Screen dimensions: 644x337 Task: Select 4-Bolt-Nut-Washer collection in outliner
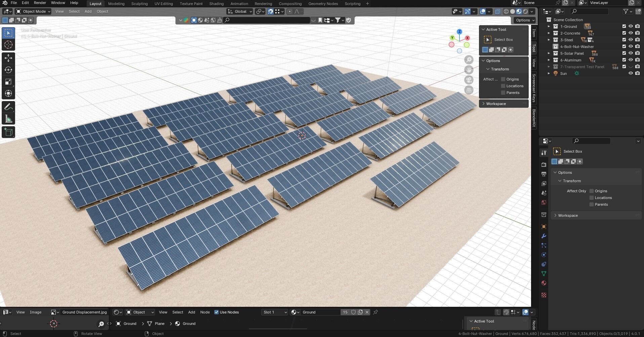(577, 46)
